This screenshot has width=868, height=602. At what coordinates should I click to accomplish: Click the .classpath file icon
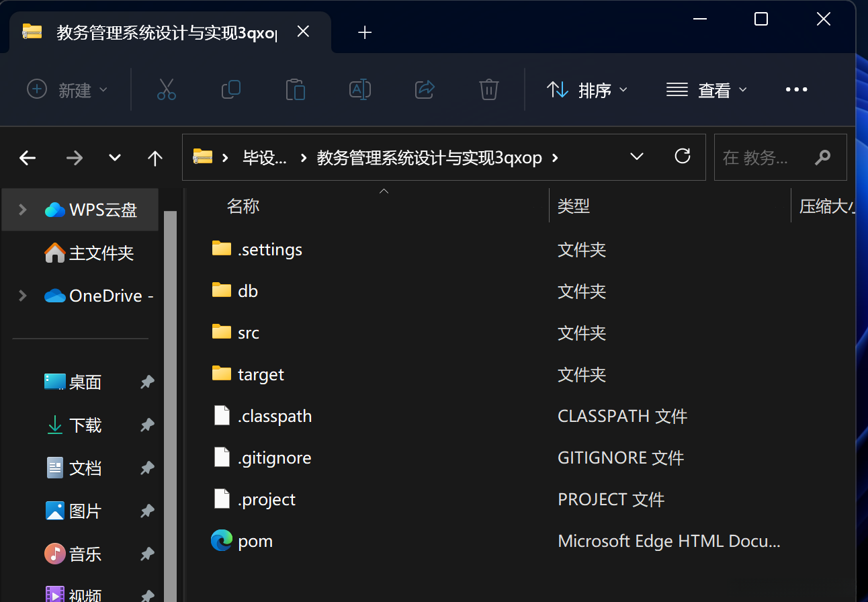coord(222,415)
